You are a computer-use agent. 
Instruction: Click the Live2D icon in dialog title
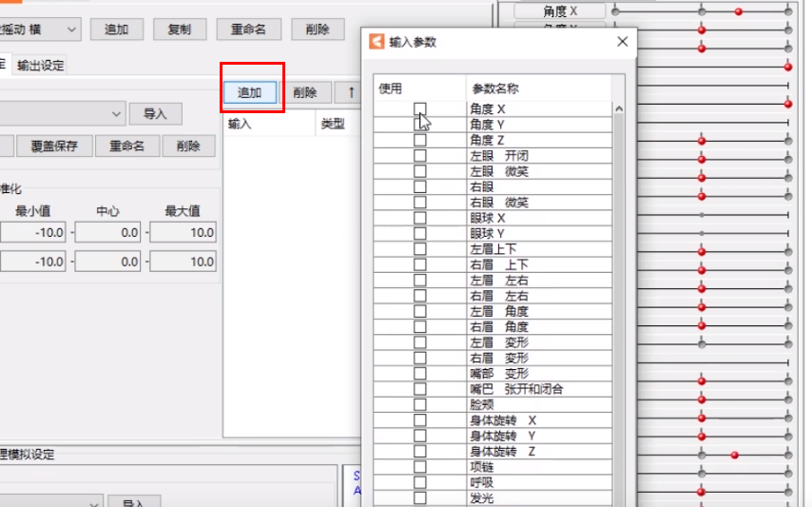click(x=377, y=42)
